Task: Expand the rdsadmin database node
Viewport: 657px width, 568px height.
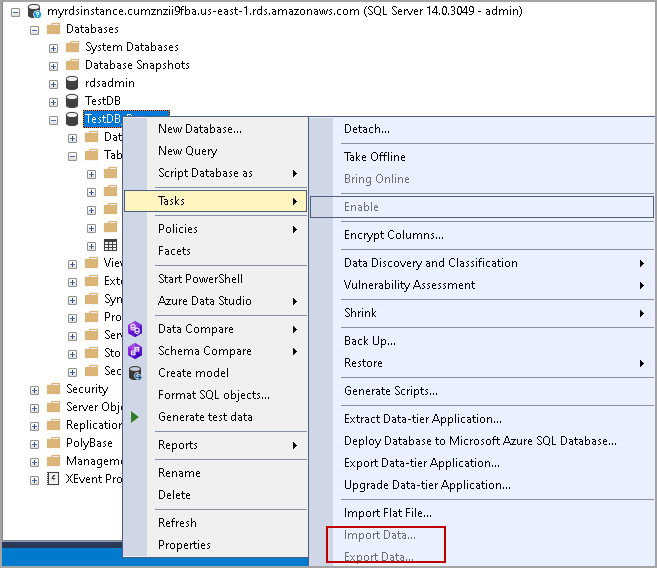Action: coord(53,84)
